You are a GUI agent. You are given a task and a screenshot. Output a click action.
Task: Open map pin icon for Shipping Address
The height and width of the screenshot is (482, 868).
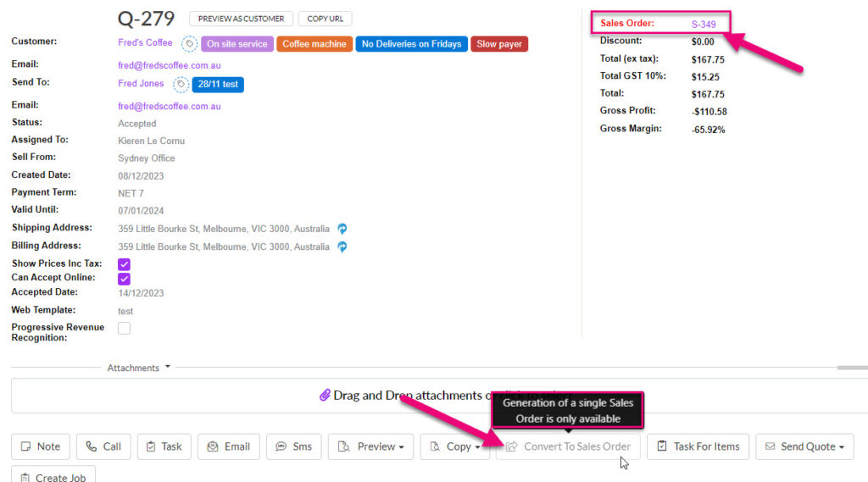click(342, 229)
